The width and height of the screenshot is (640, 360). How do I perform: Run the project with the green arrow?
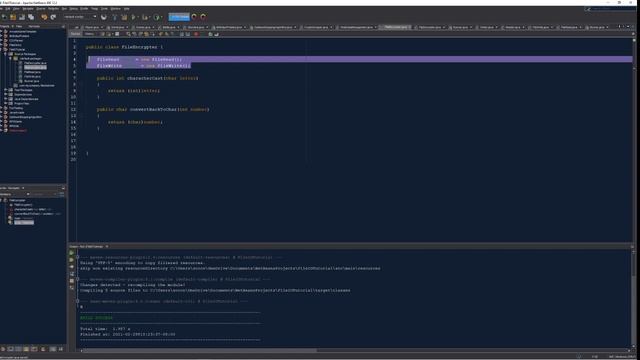point(134,17)
